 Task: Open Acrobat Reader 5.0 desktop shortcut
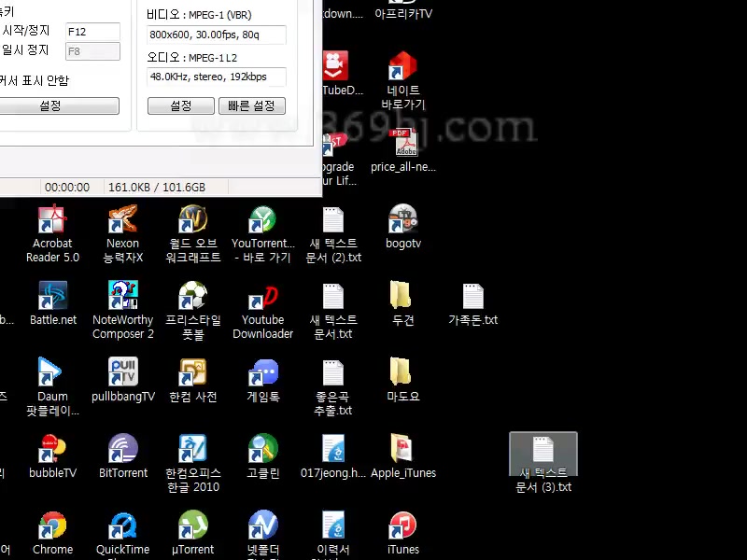(x=52, y=221)
